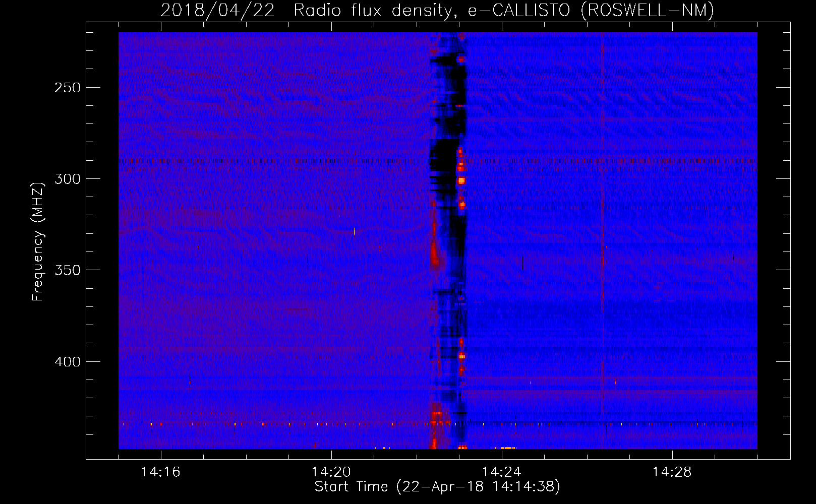816x504 pixels.
Task: Click the 14:24 time tick label
Action: (x=501, y=472)
